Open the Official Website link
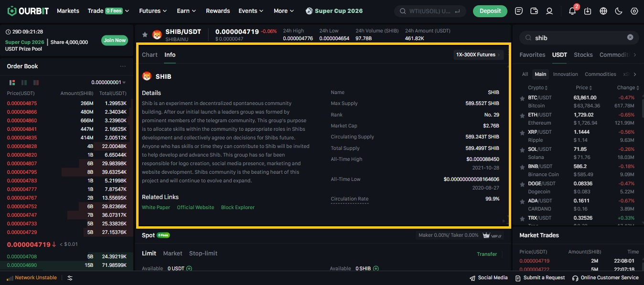 (x=195, y=207)
